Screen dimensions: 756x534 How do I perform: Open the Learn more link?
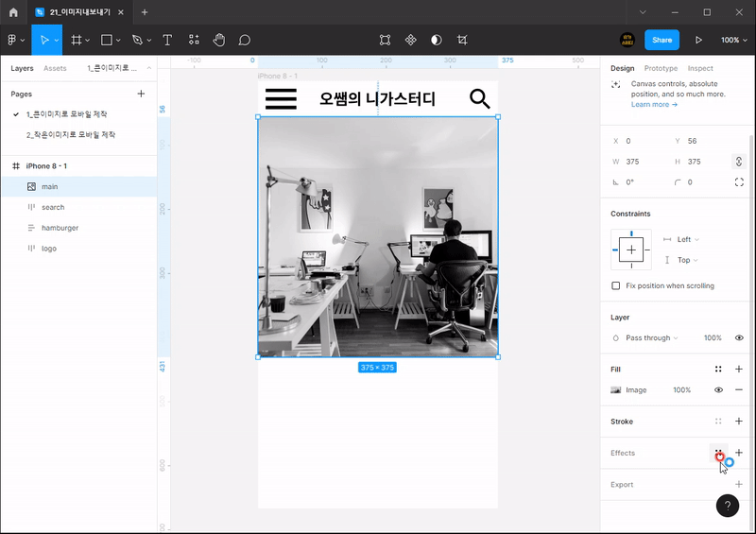[x=654, y=104]
